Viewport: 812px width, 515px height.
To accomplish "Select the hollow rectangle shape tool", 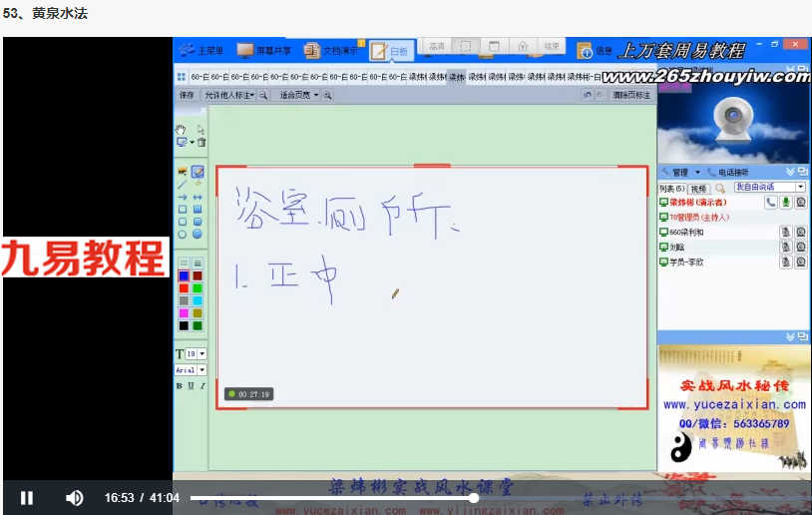I will click(x=183, y=210).
